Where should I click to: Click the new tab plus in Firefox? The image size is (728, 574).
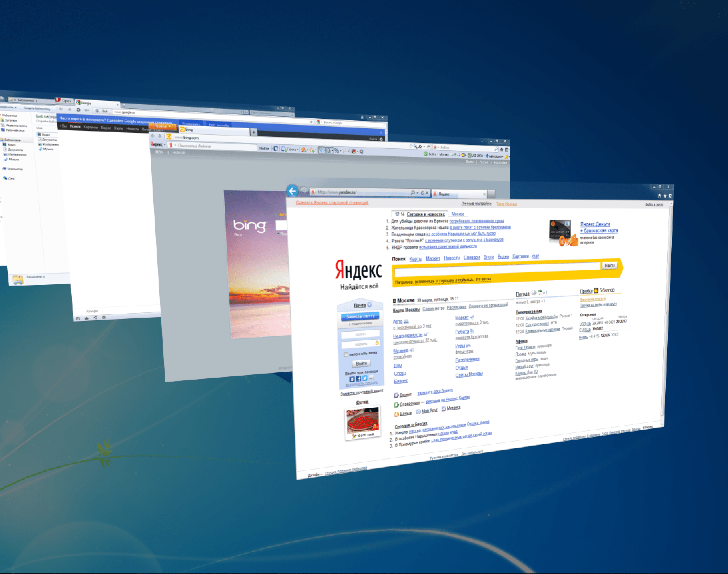pos(254,132)
